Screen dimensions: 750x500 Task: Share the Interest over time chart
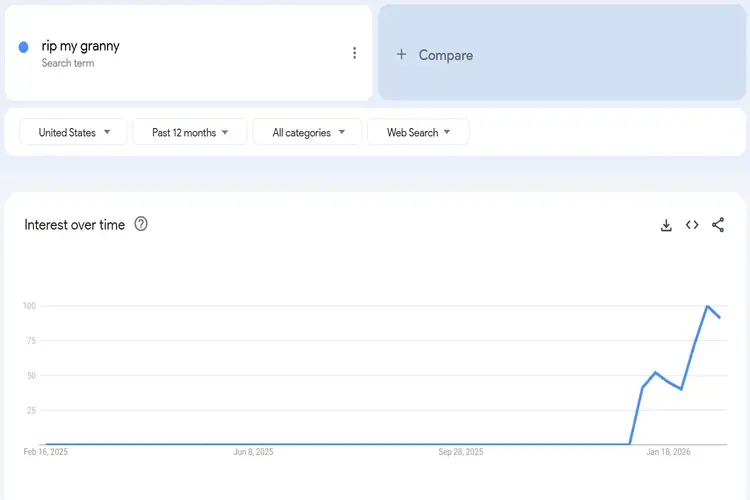[718, 225]
